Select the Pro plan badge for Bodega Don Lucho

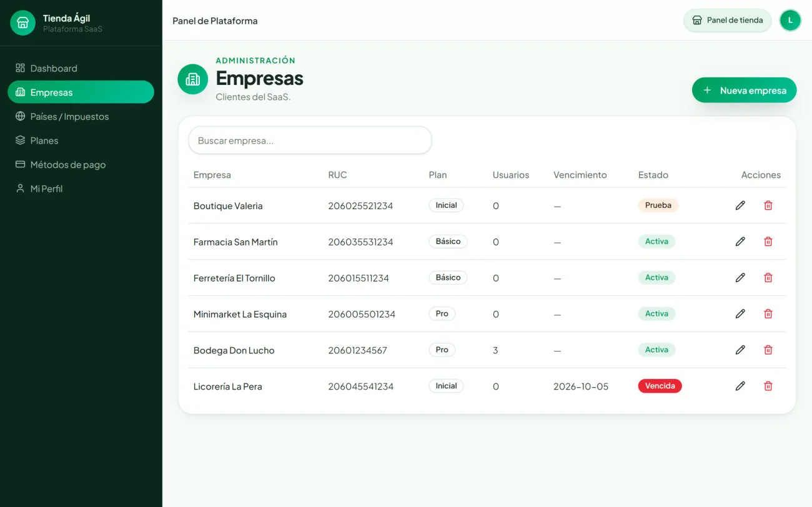pos(442,350)
